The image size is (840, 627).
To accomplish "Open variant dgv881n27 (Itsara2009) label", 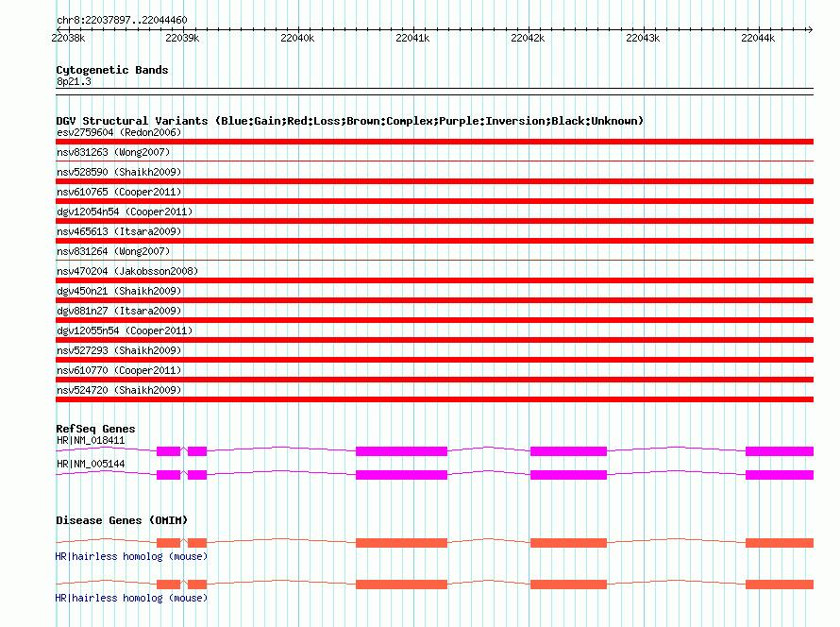I will [x=119, y=311].
